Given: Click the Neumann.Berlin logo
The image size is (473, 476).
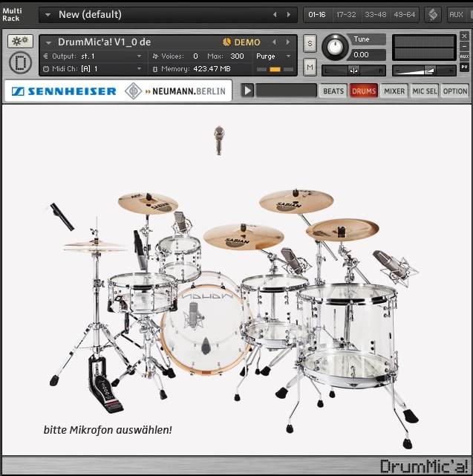Looking at the screenshot, I should click(x=175, y=91).
